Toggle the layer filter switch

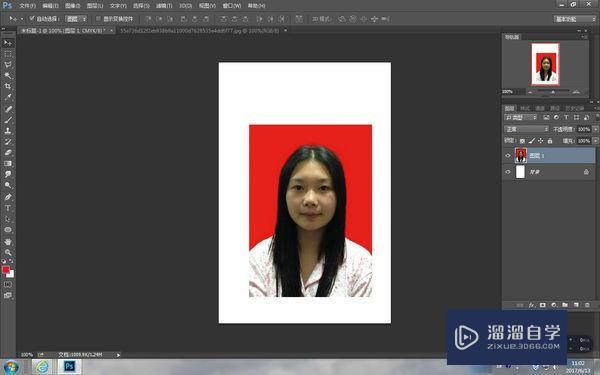tap(597, 117)
